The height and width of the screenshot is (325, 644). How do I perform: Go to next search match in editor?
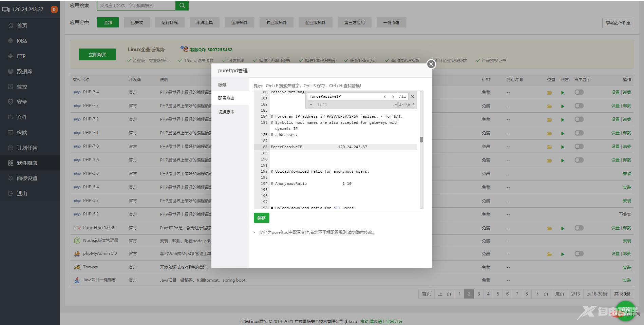(x=393, y=96)
